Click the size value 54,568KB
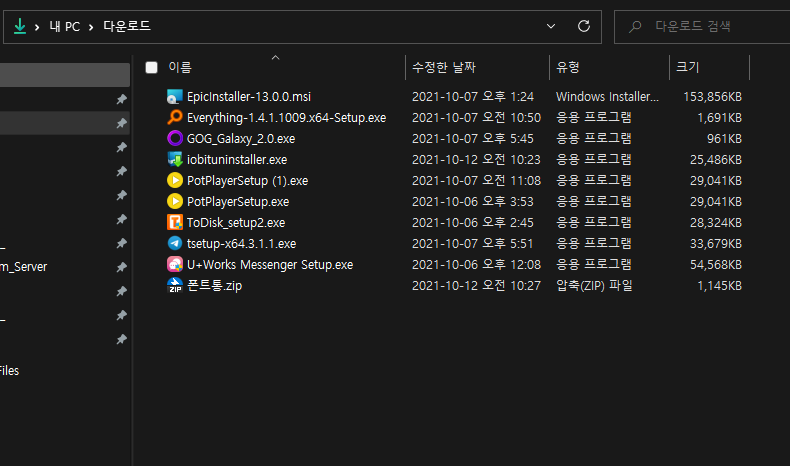 coord(716,264)
